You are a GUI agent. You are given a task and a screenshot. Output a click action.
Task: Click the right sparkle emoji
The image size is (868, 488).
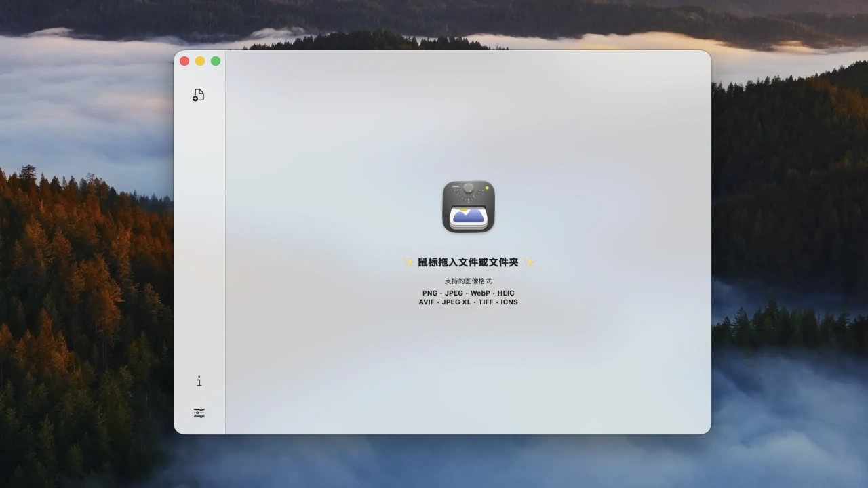[x=528, y=262]
